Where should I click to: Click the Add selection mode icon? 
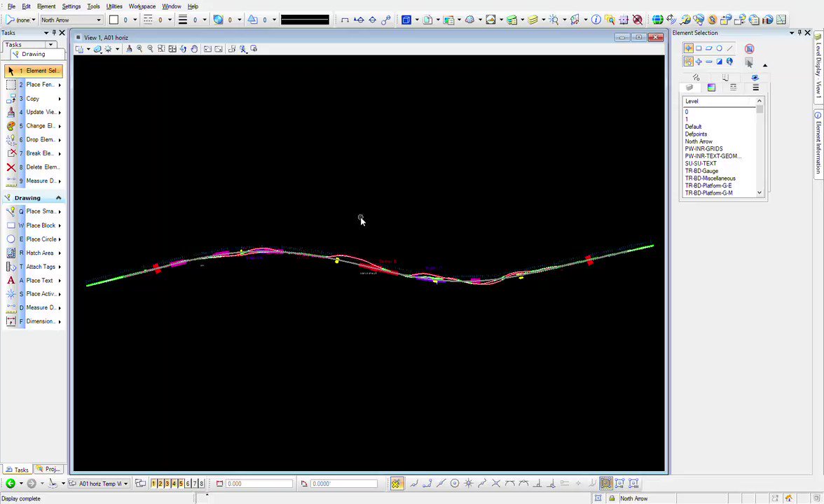pos(699,62)
